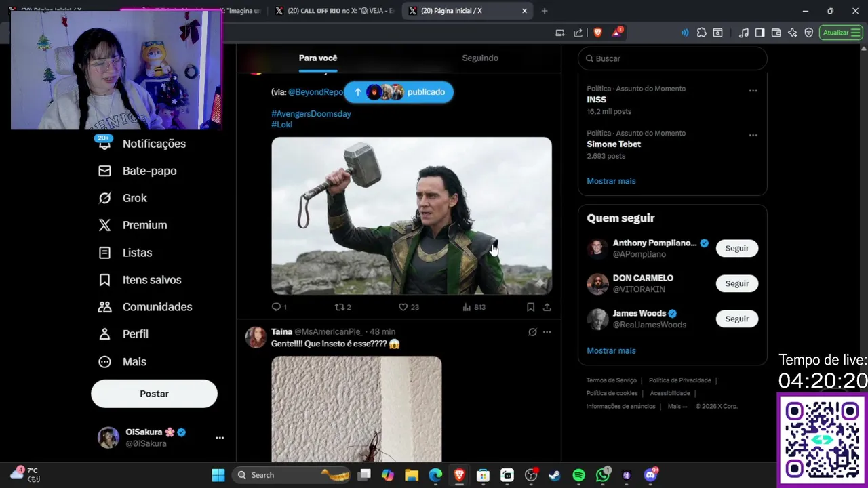Switch to the Seguindo tab

click(480, 58)
